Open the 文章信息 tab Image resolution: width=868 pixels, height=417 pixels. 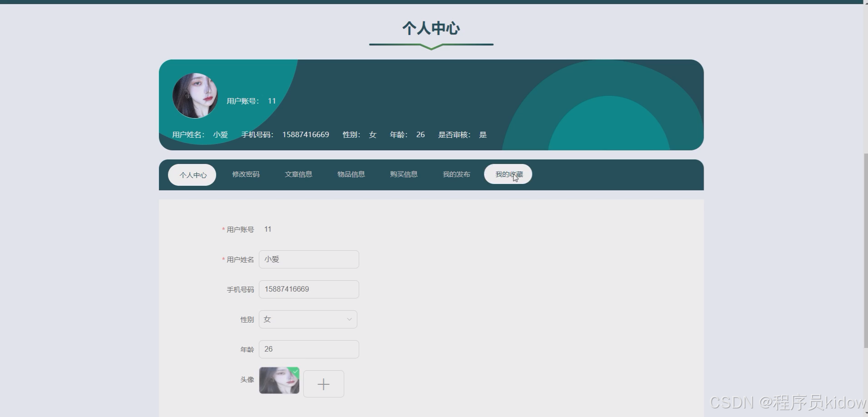[298, 174]
